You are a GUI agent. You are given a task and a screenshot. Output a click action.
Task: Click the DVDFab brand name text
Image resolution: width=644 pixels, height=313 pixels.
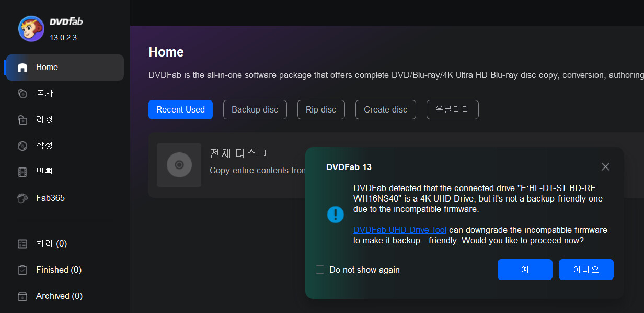66,22
